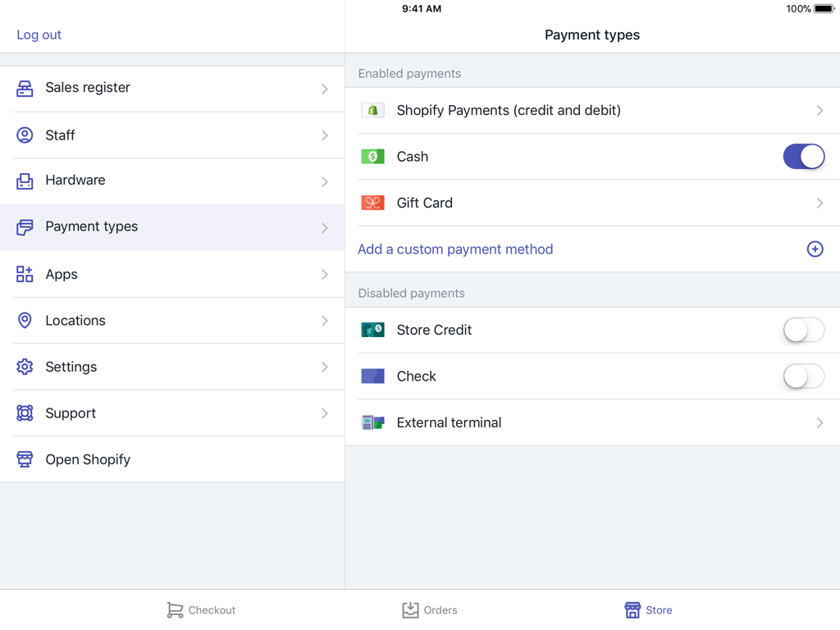Click the External terminal icon

(x=373, y=422)
